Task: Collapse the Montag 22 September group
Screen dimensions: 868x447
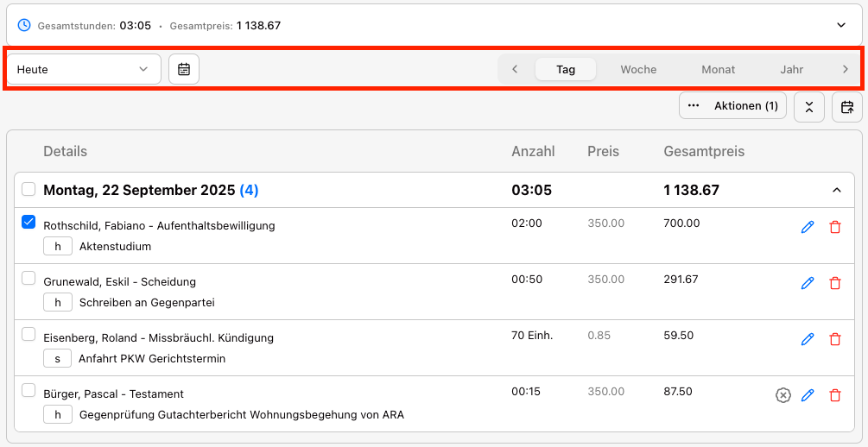Action: (x=836, y=190)
